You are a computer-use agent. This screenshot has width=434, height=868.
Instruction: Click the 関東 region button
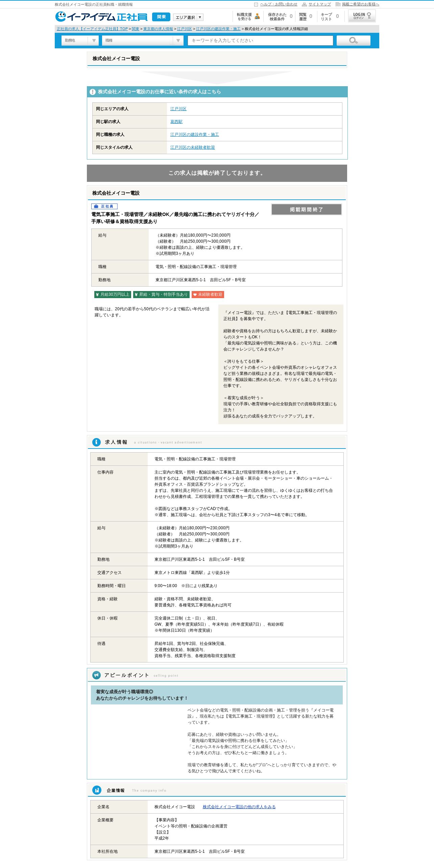(x=161, y=17)
